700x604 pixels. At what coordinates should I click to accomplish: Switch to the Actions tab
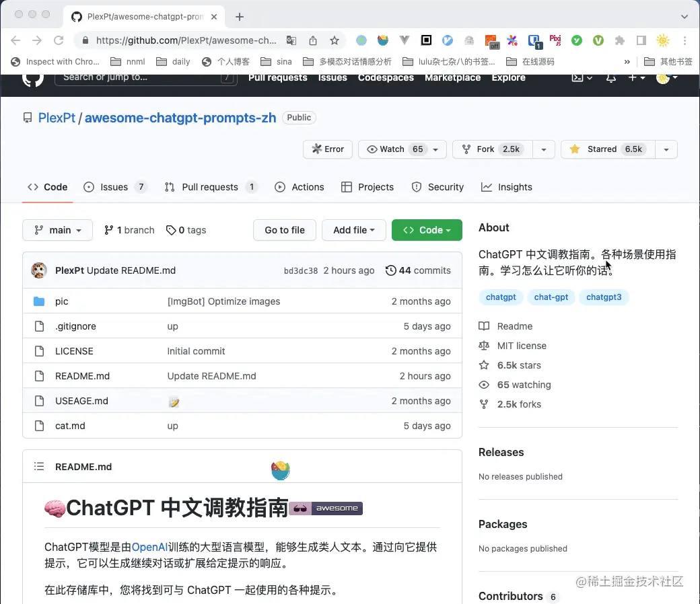click(300, 187)
